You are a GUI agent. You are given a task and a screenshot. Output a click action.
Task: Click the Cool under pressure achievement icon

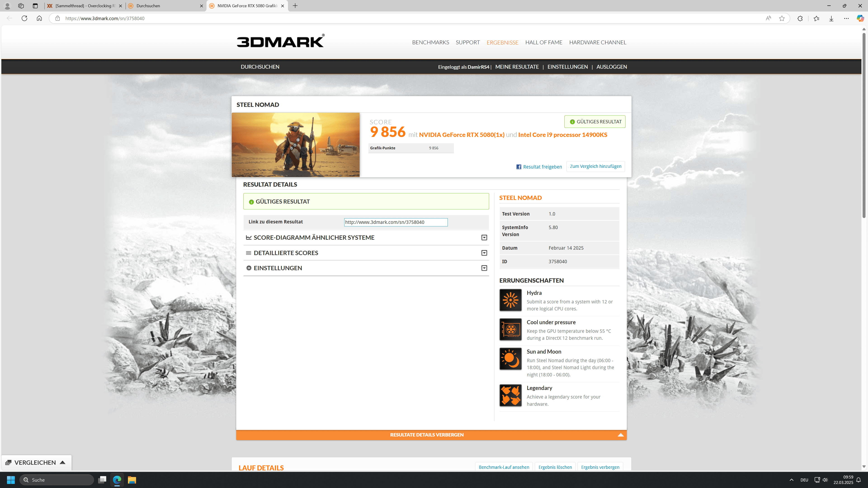(510, 329)
